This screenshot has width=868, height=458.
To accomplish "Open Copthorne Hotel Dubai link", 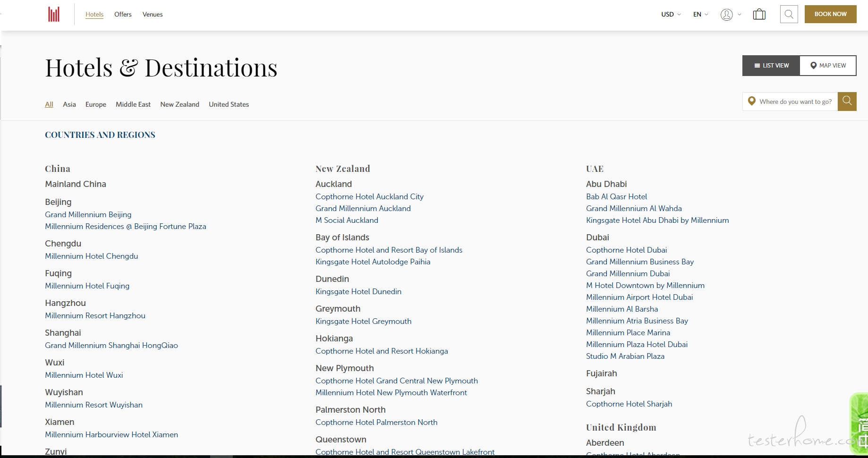I will (627, 250).
